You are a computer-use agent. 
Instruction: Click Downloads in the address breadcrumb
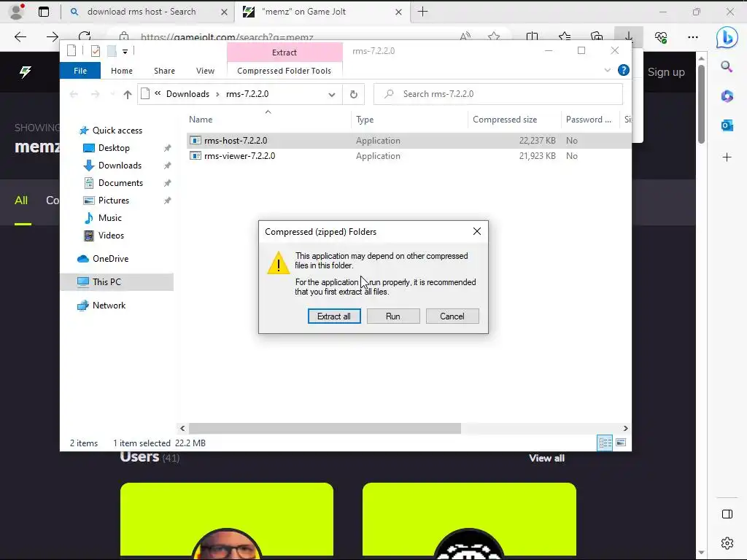click(187, 94)
